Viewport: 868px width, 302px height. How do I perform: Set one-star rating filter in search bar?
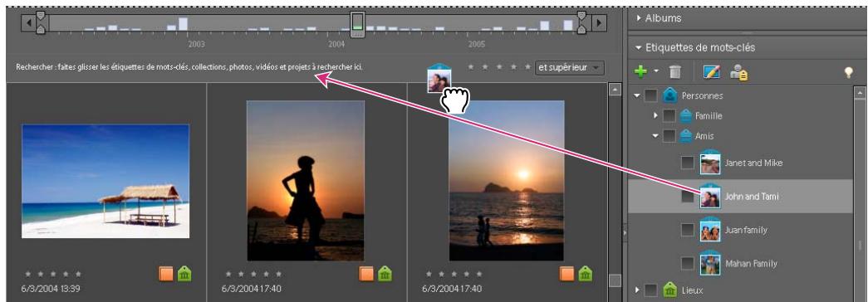pyautogui.click(x=471, y=67)
